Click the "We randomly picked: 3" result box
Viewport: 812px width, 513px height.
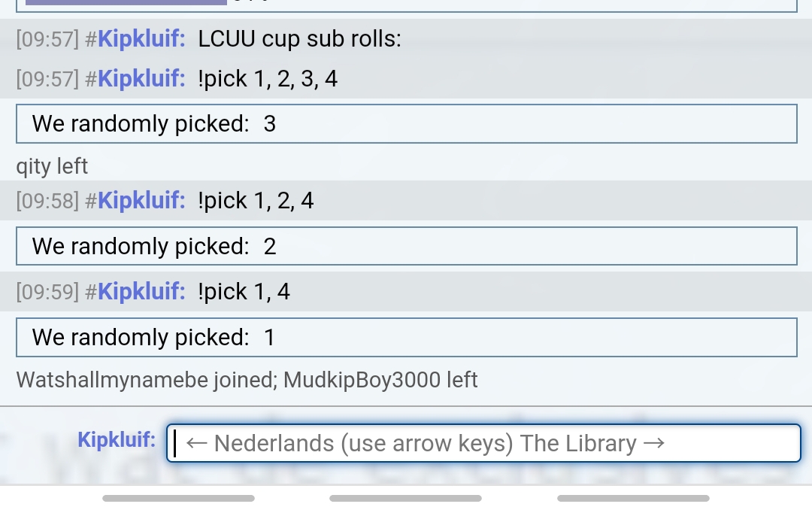coord(406,124)
